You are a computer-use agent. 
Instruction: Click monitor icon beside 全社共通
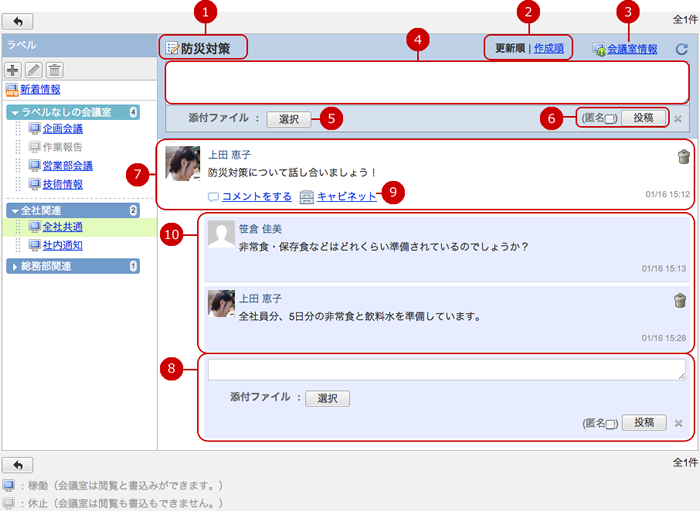[x=34, y=227]
